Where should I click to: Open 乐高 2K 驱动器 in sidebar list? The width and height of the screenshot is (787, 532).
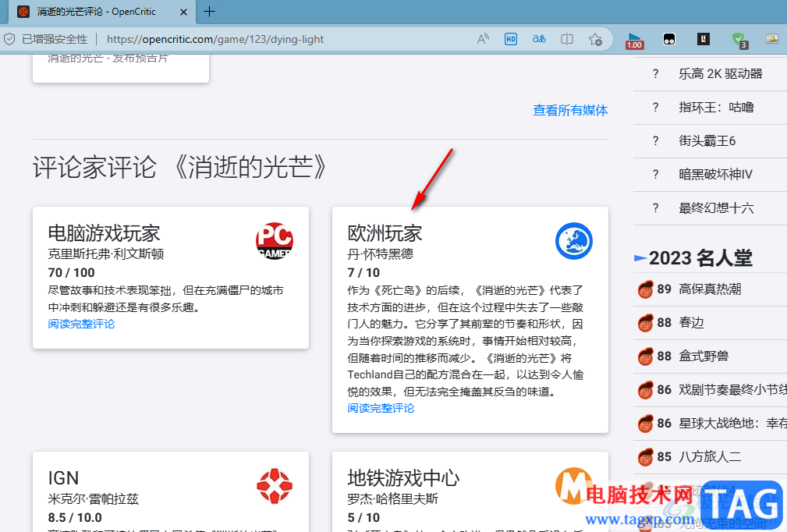click(720, 74)
